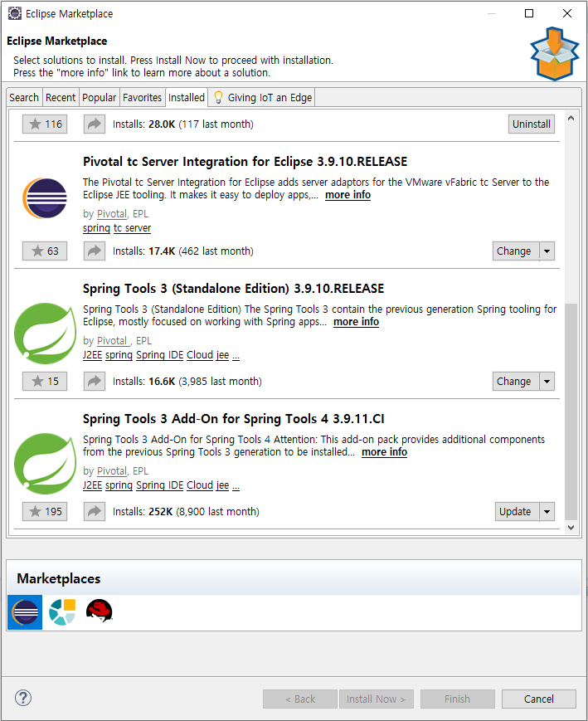Click 'spring' tag under Pivotal tc Server

pyautogui.click(x=96, y=228)
